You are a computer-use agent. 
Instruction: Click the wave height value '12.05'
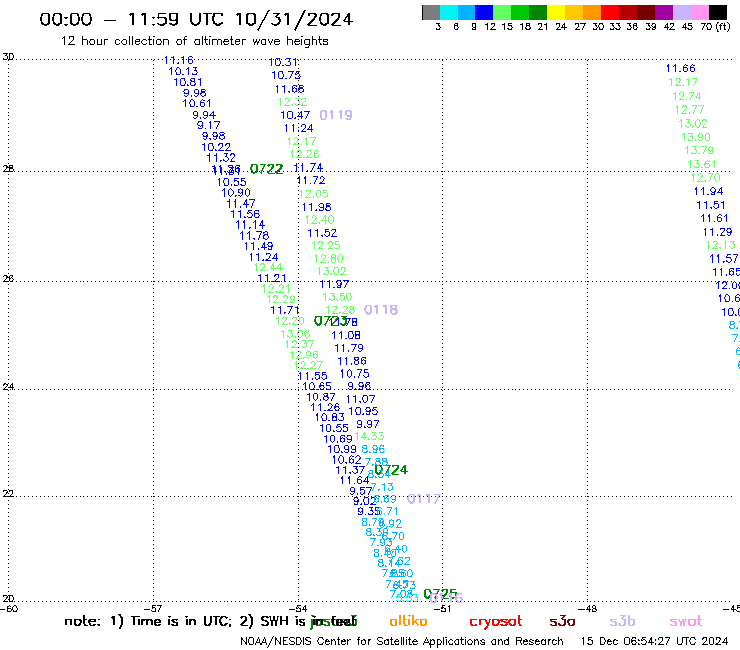[x=313, y=194]
